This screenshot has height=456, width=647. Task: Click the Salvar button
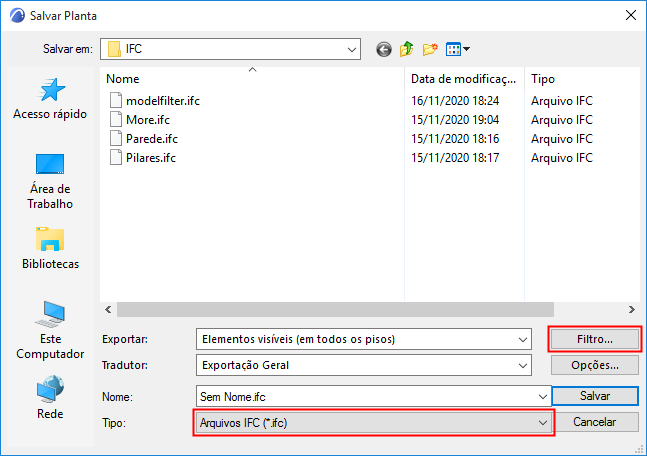(x=595, y=396)
